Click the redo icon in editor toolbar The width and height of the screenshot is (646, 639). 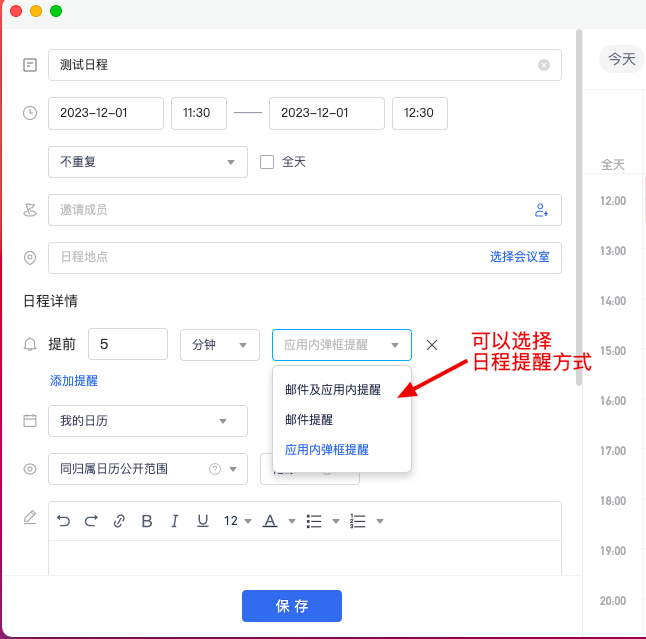pos(91,521)
